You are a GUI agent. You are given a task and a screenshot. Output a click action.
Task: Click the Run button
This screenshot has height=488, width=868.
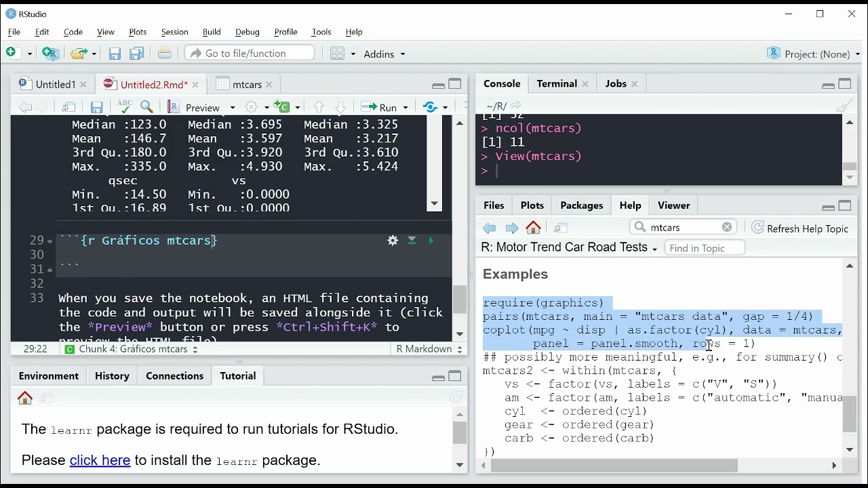(380, 107)
